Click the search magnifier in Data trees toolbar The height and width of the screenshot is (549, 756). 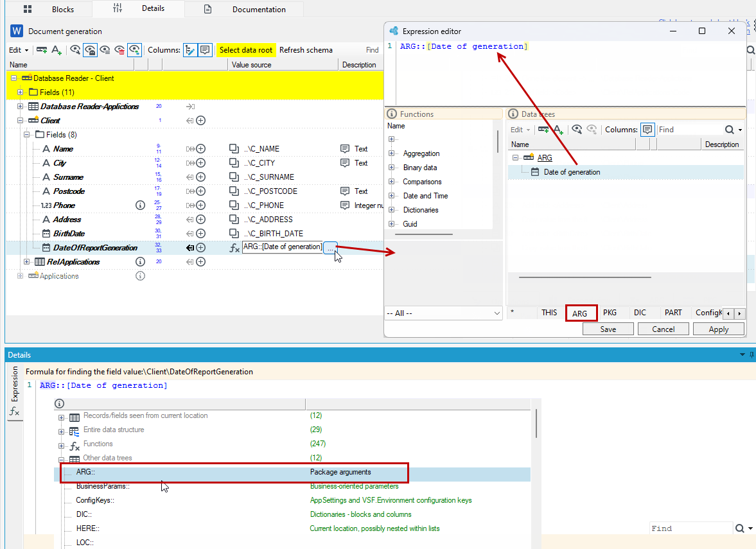[730, 129]
